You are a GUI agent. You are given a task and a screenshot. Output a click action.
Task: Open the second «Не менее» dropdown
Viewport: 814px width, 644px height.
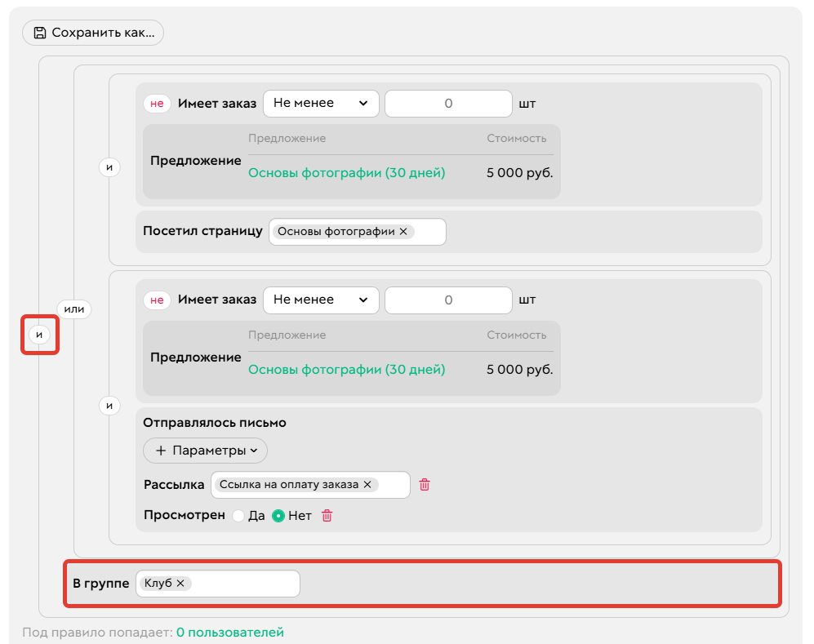tap(321, 300)
